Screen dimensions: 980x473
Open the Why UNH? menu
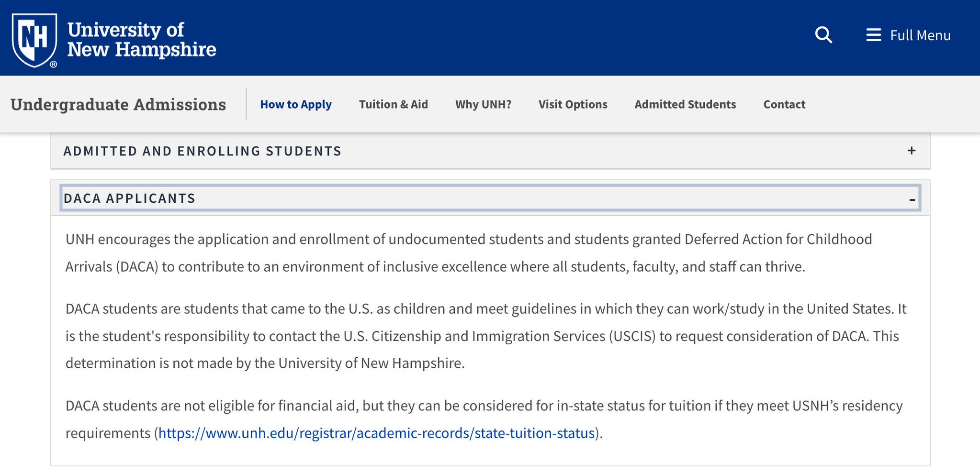483,104
